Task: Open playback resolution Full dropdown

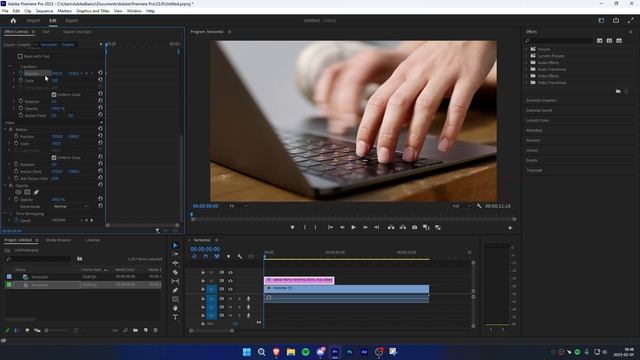Action: [461, 206]
